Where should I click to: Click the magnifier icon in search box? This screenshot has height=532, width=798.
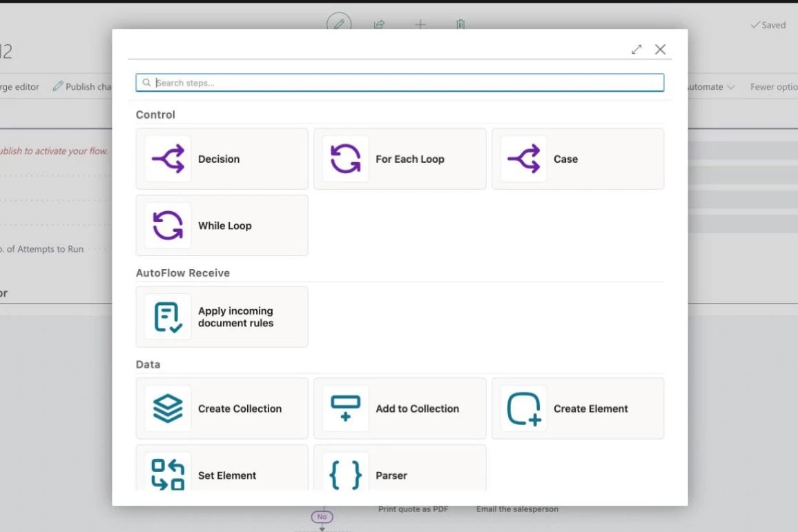click(x=146, y=82)
